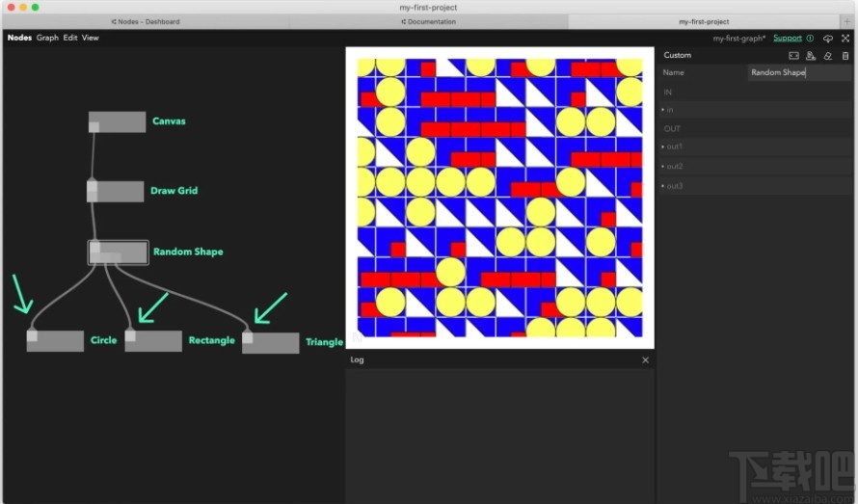Open the View menu
Screen dimensions: 858x504
point(91,38)
